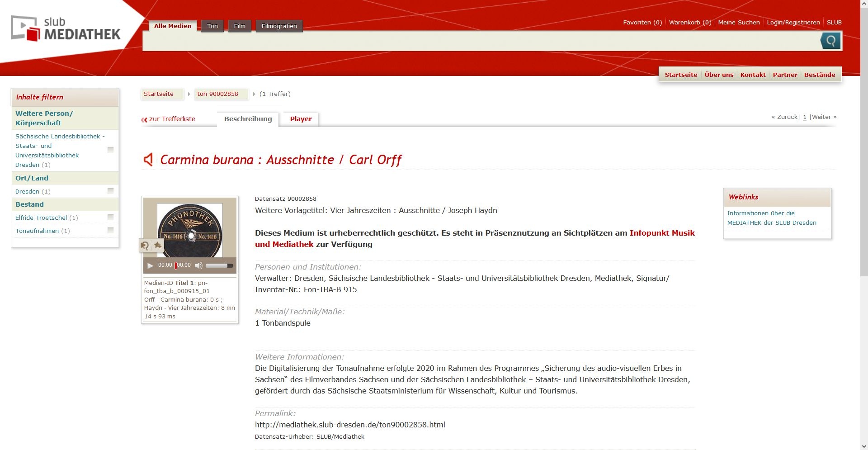Open the Infopunkt Musik und Mediathek link
This screenshot has height=450, width=868.
click(x=475, y=238)
